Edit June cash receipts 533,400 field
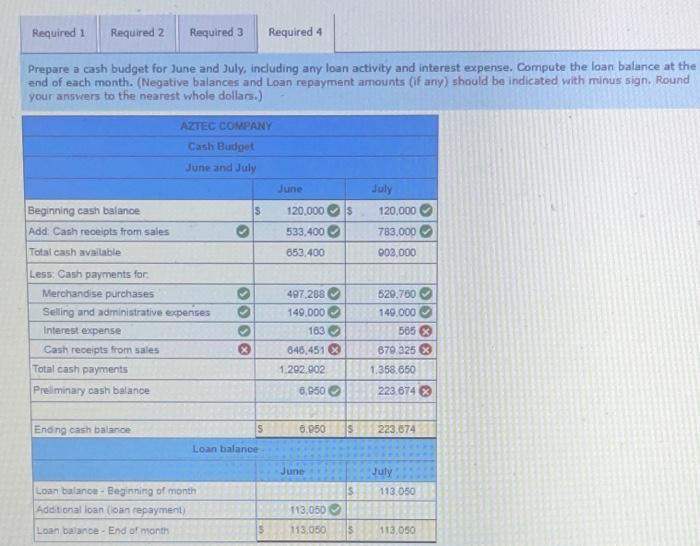Image resolution: width=700 pixels, height=546 pixels. pyautogui.click(x=299, y=231)
